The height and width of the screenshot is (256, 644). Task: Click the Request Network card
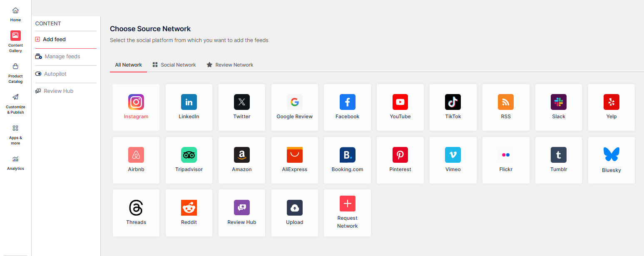tap(347, 213)
